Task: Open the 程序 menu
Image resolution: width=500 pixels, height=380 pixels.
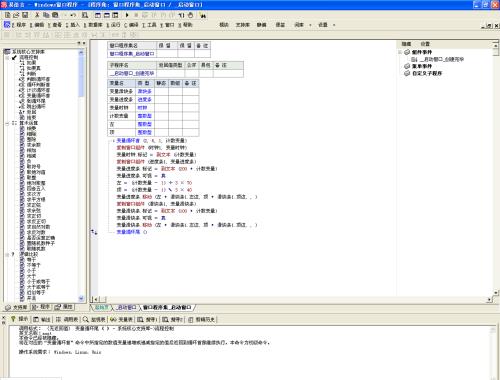Action: coord(19,25)
